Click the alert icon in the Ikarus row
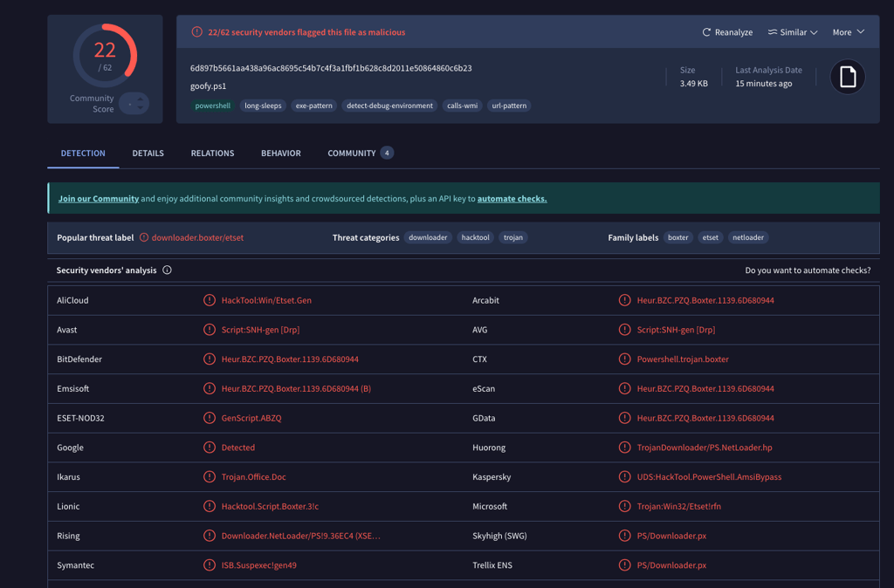 (x=210, y=477)
